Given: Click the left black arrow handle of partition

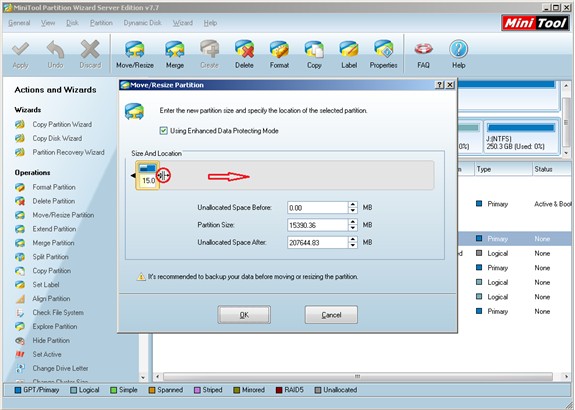Looking at the screenshot, I should [x=133, y=176].
